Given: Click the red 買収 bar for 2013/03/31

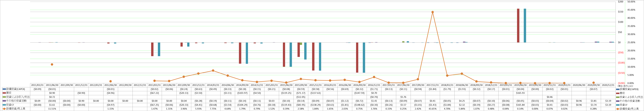Looking at the screenshot, I should pyautogui.click(x=152, y=49).
